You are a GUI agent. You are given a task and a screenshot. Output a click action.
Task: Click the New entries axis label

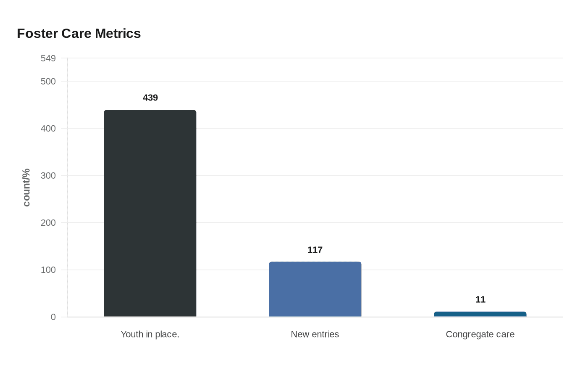click(315, 334)
